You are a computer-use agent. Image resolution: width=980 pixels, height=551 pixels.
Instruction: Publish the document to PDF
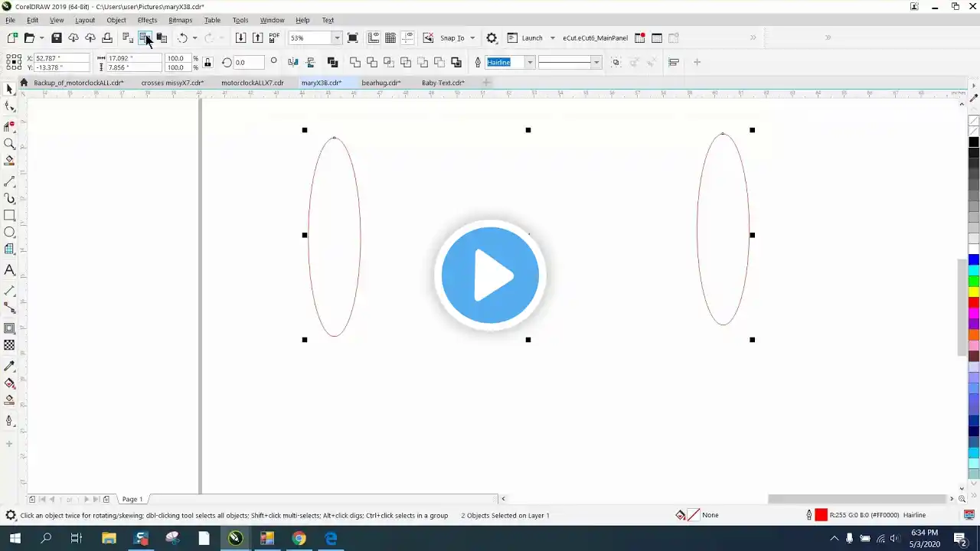(274, 37)
